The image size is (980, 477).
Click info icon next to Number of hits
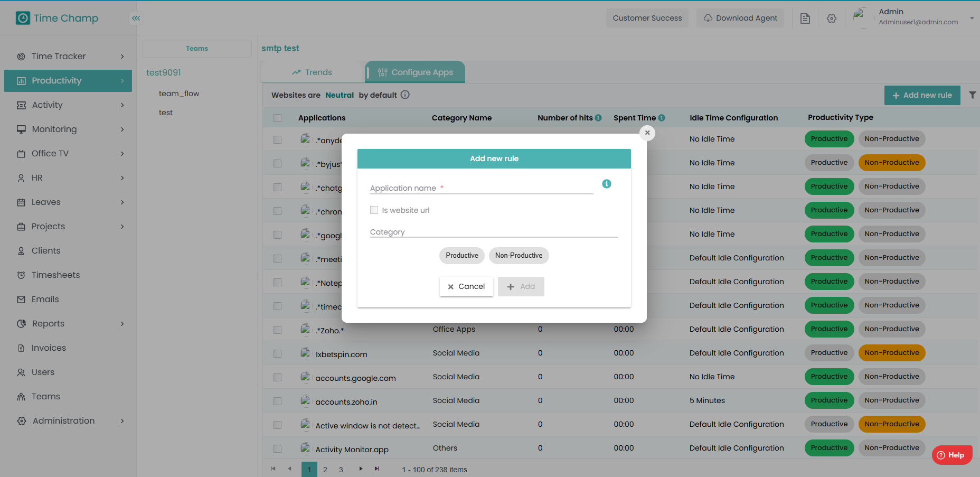(598, 118)
